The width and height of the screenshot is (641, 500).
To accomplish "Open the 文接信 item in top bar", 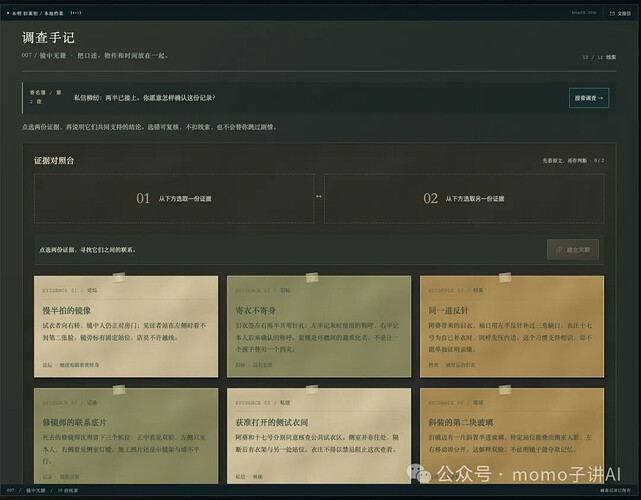I will pos(620,13).
